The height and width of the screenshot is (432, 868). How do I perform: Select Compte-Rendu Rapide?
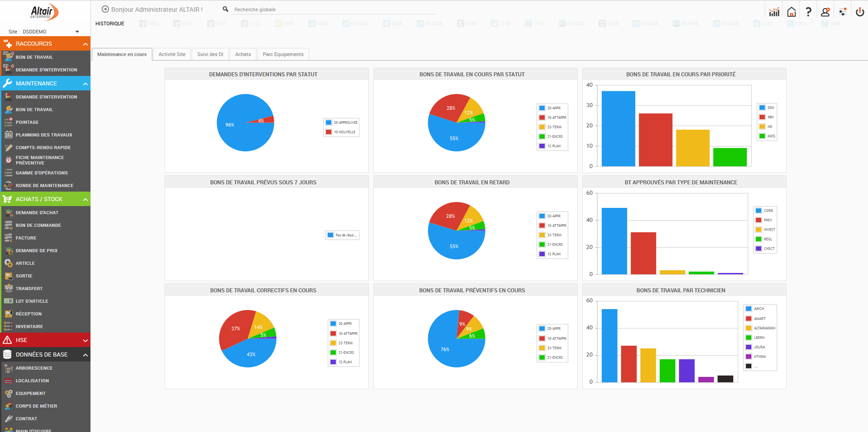point(43,147)
